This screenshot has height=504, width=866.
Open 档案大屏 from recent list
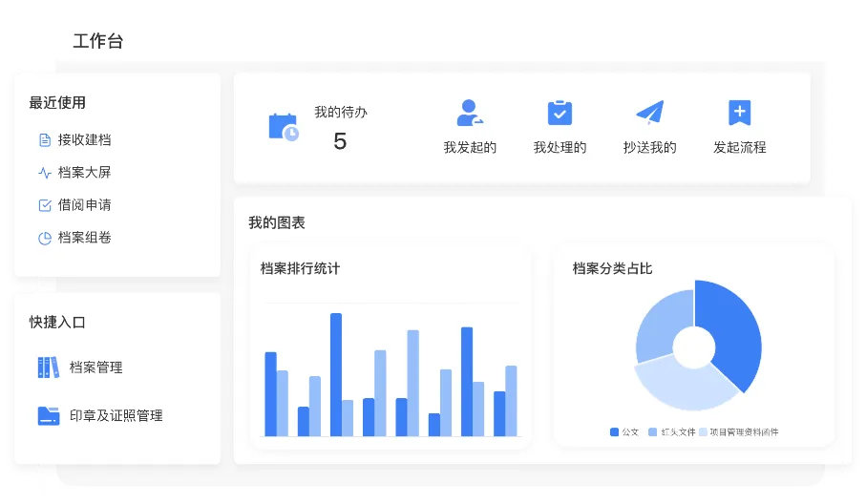click(85, 173)
